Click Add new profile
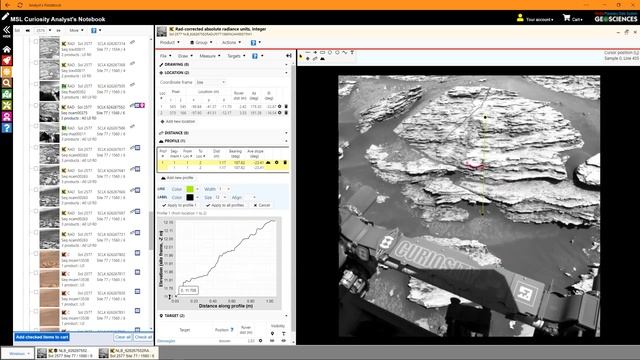Screen dimensions: 640x360 pyautogui.click(x=177, y=178)
